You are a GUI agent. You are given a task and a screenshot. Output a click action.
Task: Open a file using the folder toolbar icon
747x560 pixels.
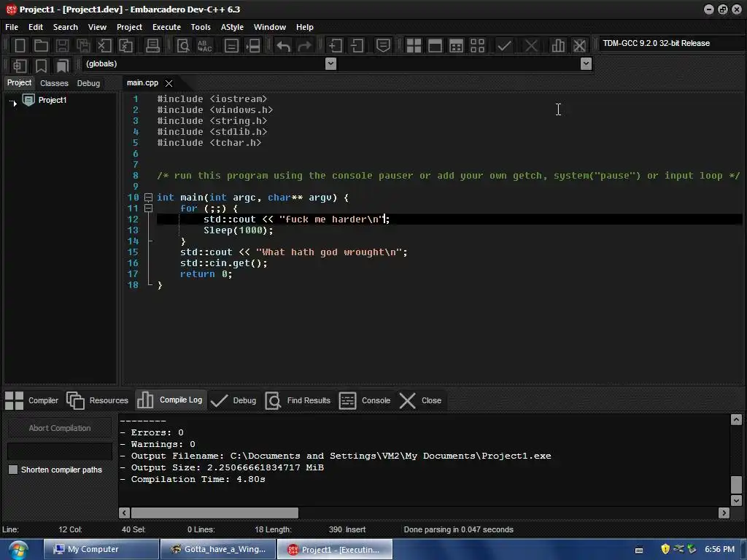coord(41,46)
